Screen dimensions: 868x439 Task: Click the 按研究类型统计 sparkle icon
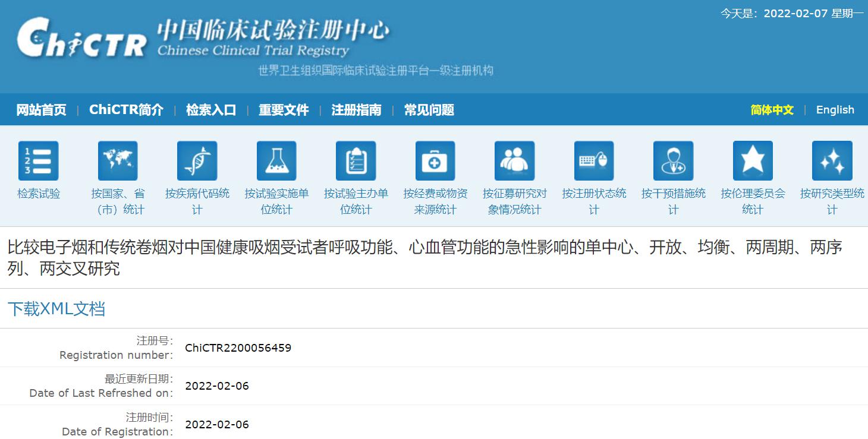tap(831, 160)
